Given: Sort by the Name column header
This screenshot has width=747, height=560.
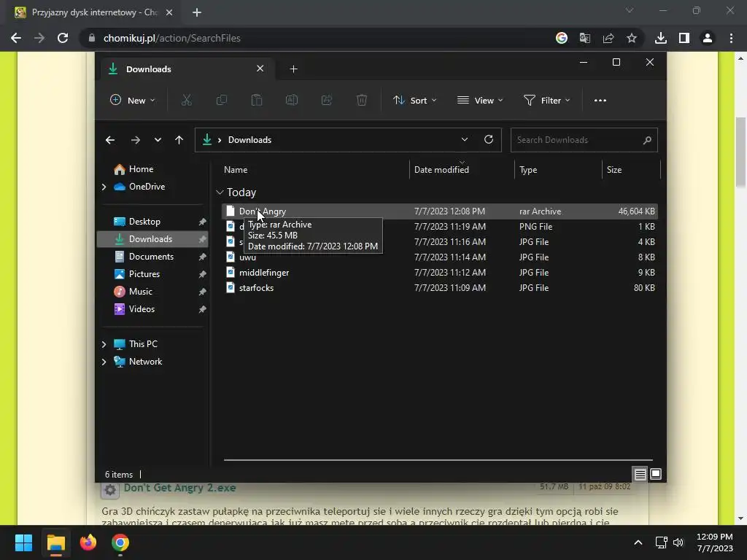Looking at the screenshot, I should [x=236, y=170].
